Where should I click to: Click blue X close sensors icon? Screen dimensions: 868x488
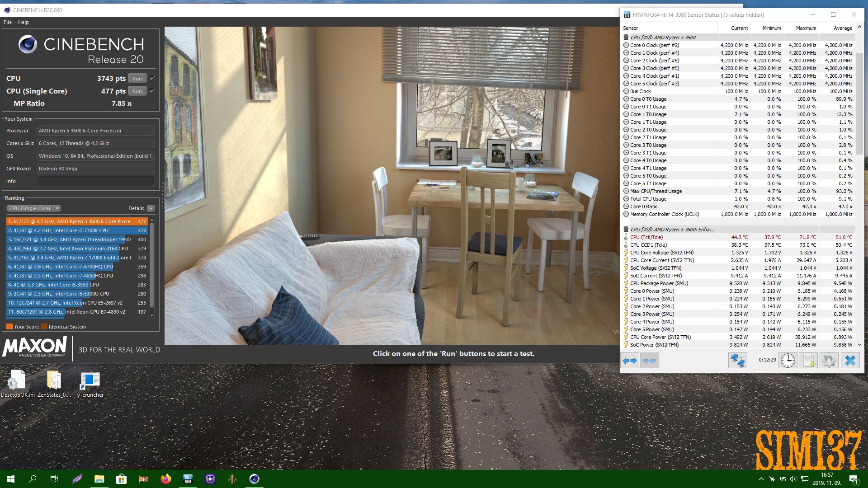(x=850, y=361)
